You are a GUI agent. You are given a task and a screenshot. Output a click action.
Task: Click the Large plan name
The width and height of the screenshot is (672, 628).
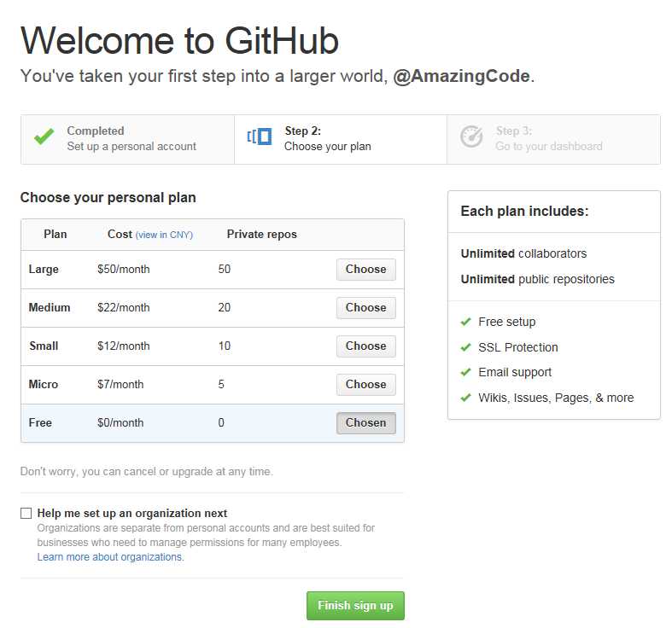point(44,270)
